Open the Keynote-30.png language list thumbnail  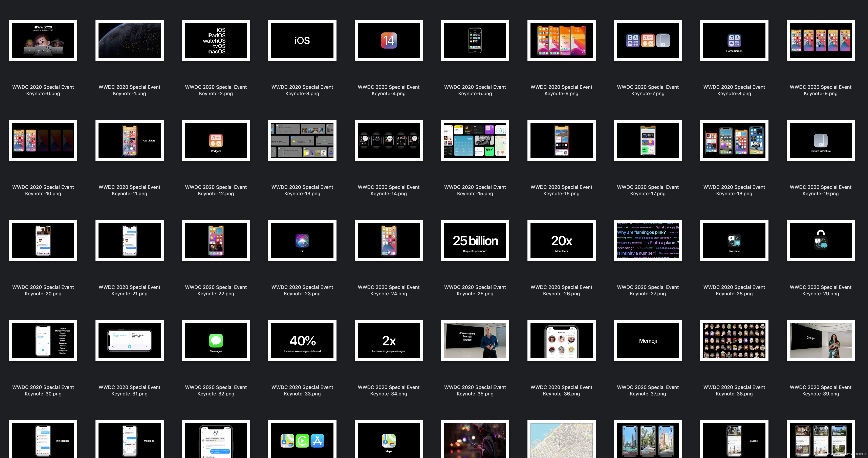click(43, 340)
